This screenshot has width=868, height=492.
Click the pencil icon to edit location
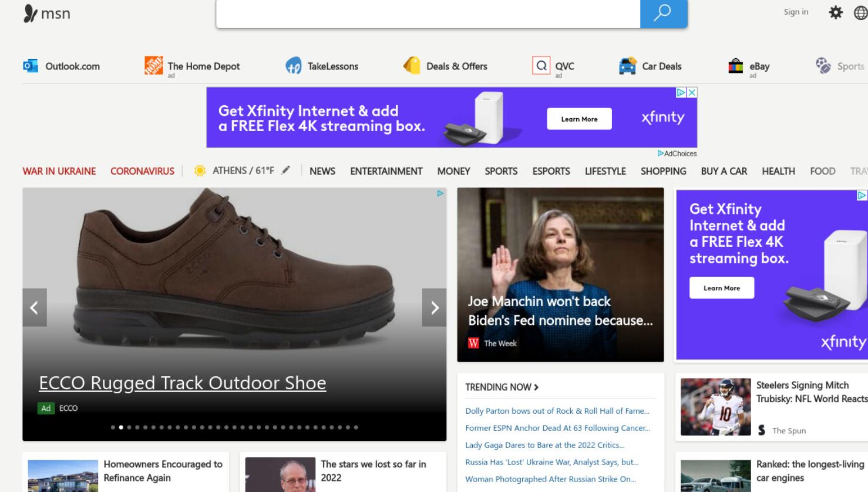point(286,170)
